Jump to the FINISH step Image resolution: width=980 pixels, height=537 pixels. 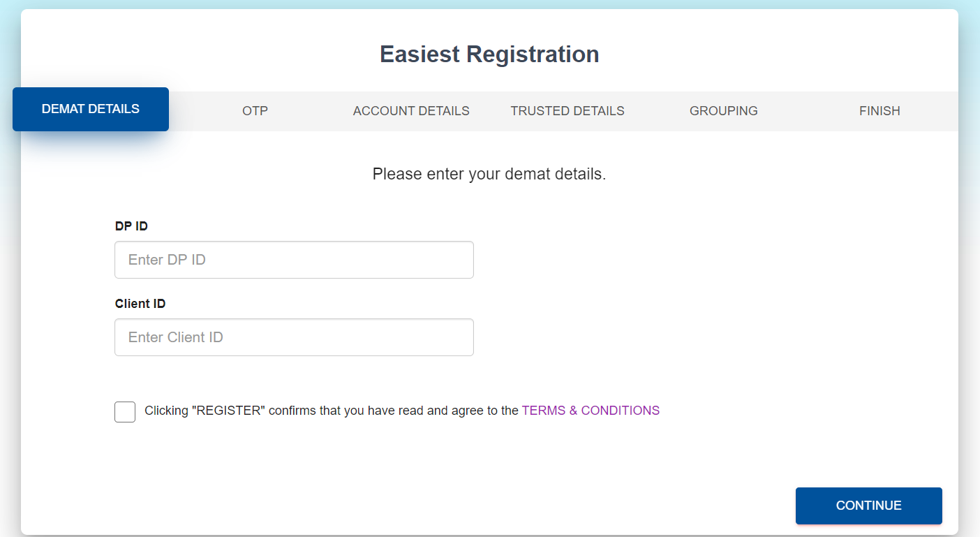click(879, 111)
